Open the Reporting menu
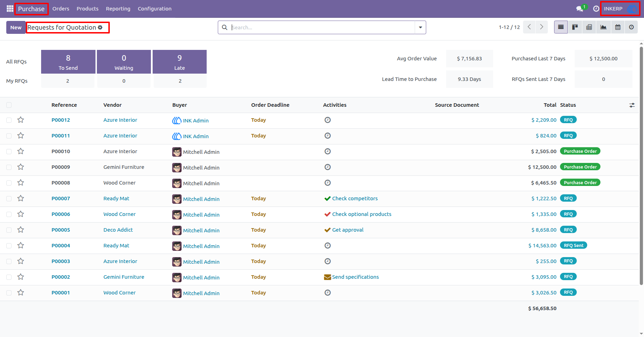 [118, 9]
